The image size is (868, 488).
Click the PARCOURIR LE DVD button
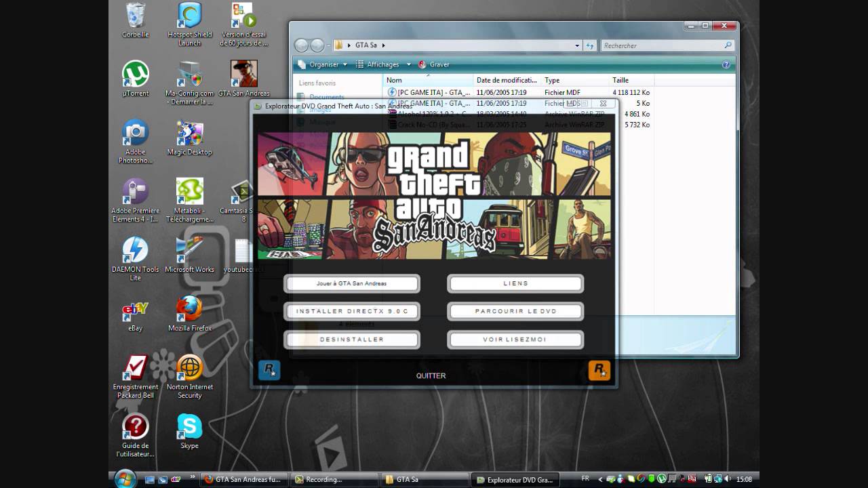515,311
